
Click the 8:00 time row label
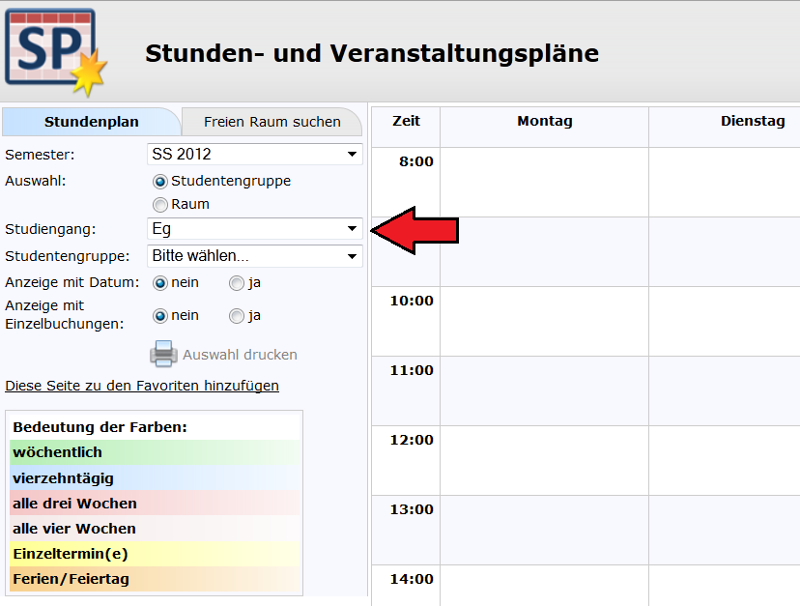416,162
